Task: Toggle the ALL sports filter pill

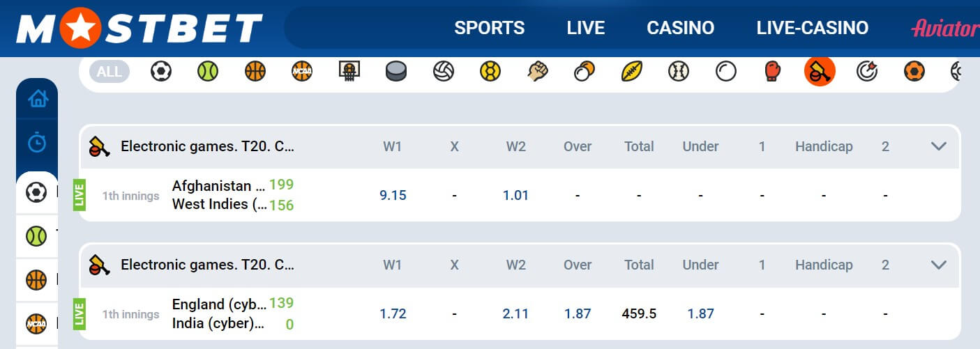Action: pos(109,71)
